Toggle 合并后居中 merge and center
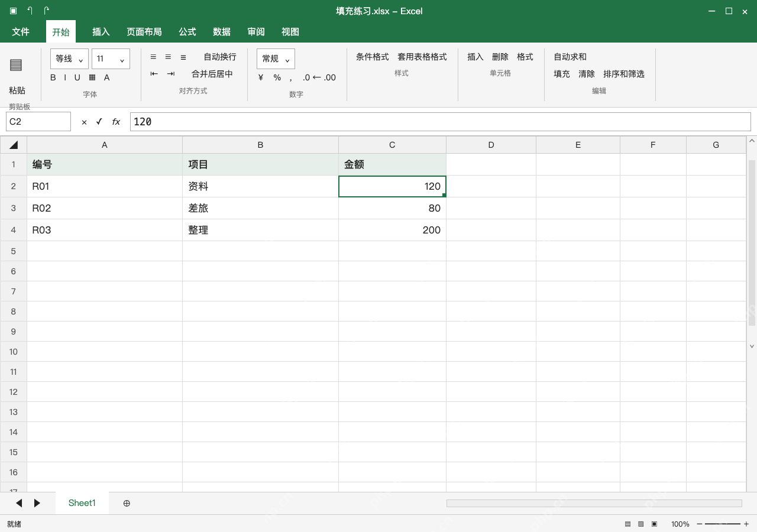The image size is (757, 532). (x=212, y=74)
